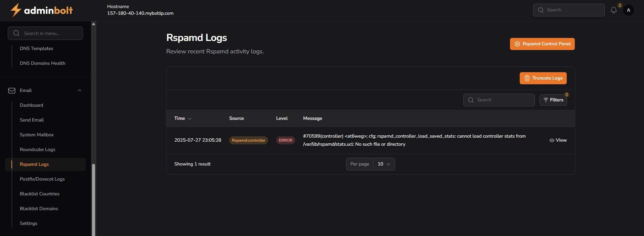The image size is (644, 236).
Task: Click the magnifier icon in logs search
Action: [x=471, y=100]
